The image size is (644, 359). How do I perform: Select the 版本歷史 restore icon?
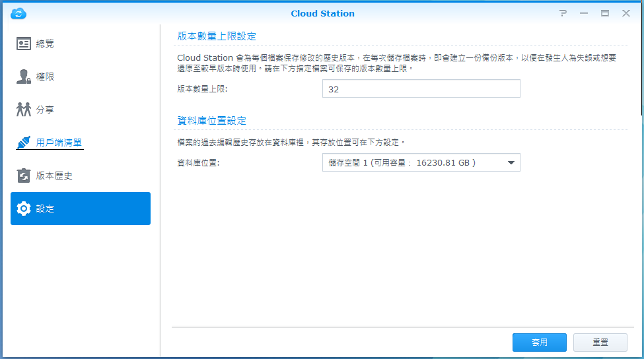tap(23, 176)
